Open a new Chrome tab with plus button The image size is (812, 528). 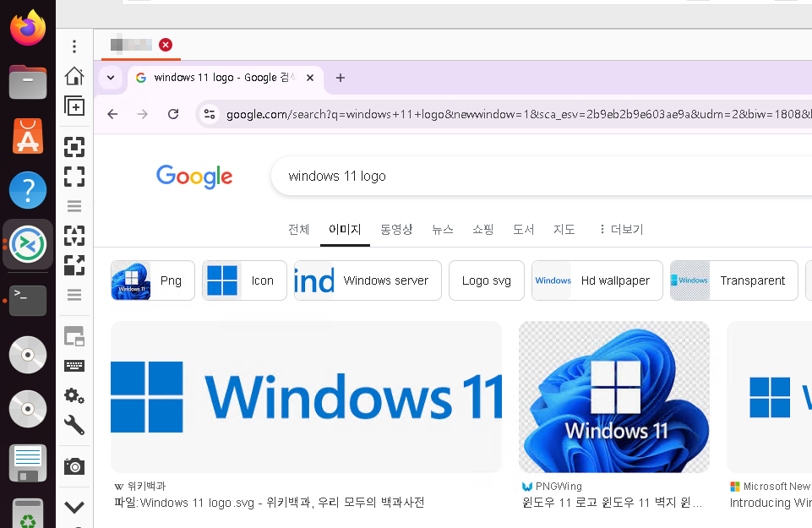(341, 78)
